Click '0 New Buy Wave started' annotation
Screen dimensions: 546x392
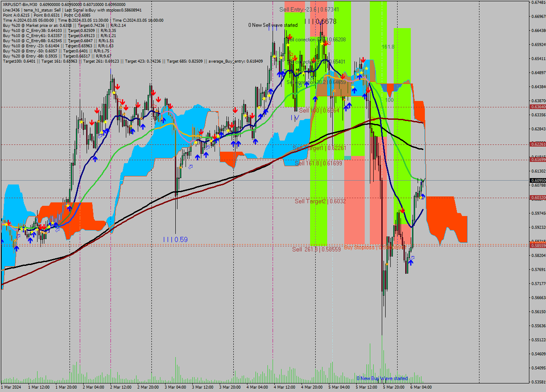click(382, 378)
